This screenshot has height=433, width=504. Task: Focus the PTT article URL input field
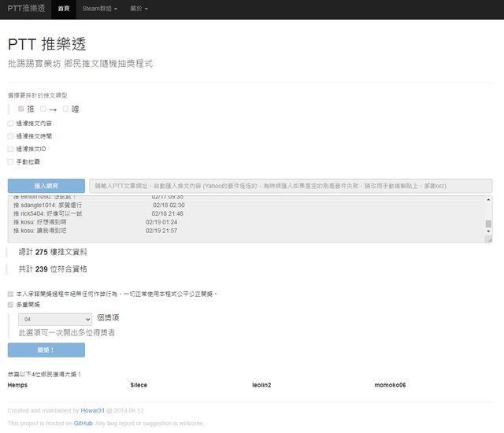pyautogui.click(x=290, y=186)
